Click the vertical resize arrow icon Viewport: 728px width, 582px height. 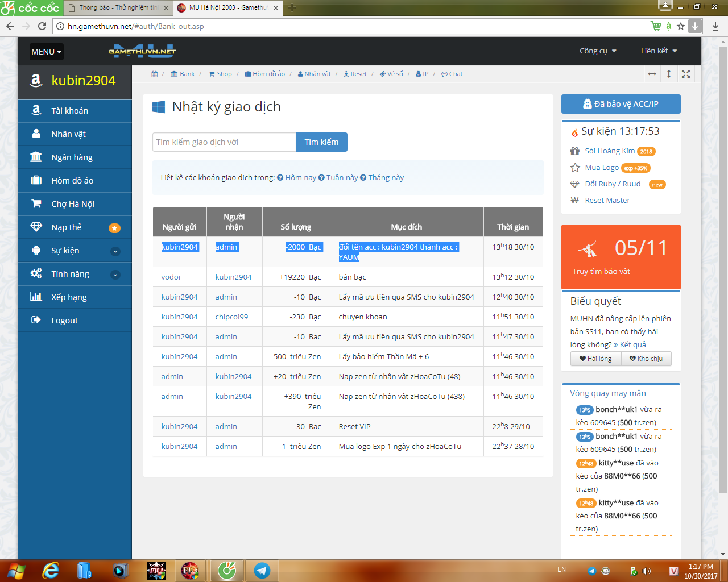(x=669, y=74)
